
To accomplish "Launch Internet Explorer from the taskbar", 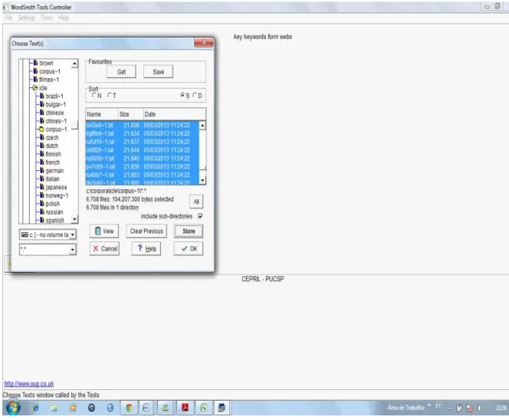I will 35,408.
